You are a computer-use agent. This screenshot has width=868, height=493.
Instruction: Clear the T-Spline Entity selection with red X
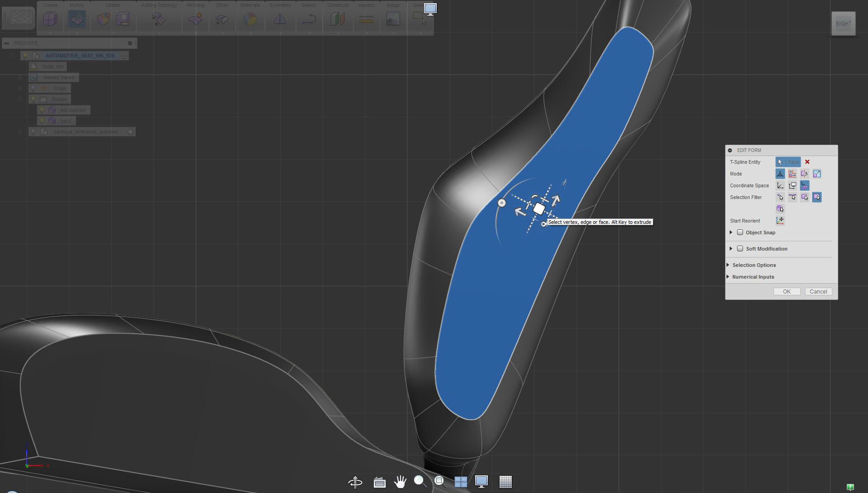pos(807,162)
